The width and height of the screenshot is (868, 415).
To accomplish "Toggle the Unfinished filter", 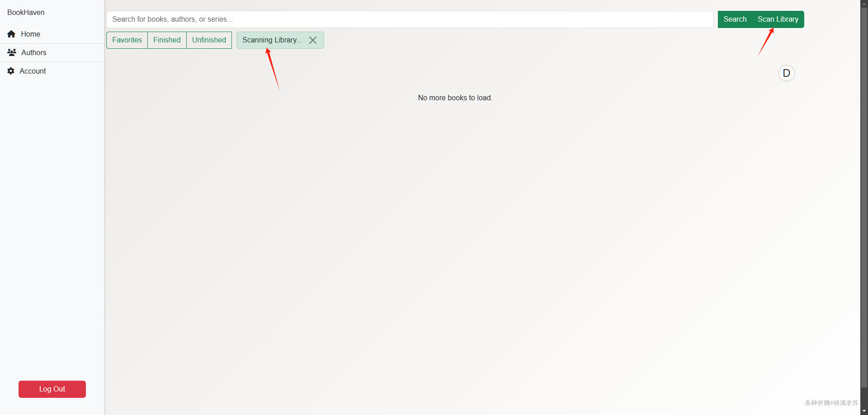I will [x=209, y=40].
